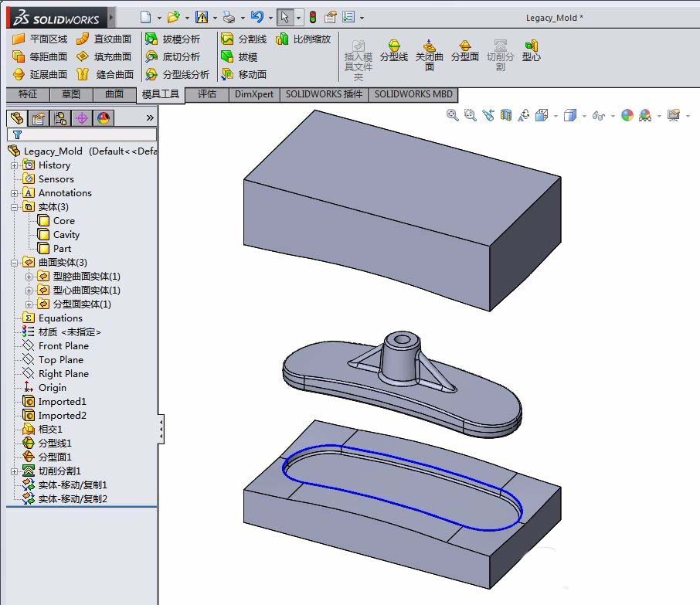Toggle the Section View tool

tap(506, 115)
